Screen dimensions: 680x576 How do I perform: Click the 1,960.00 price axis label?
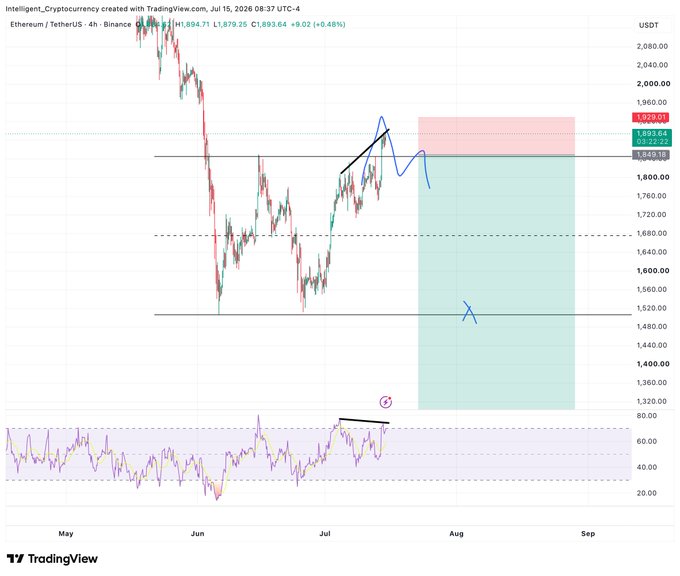pos(652,102)
